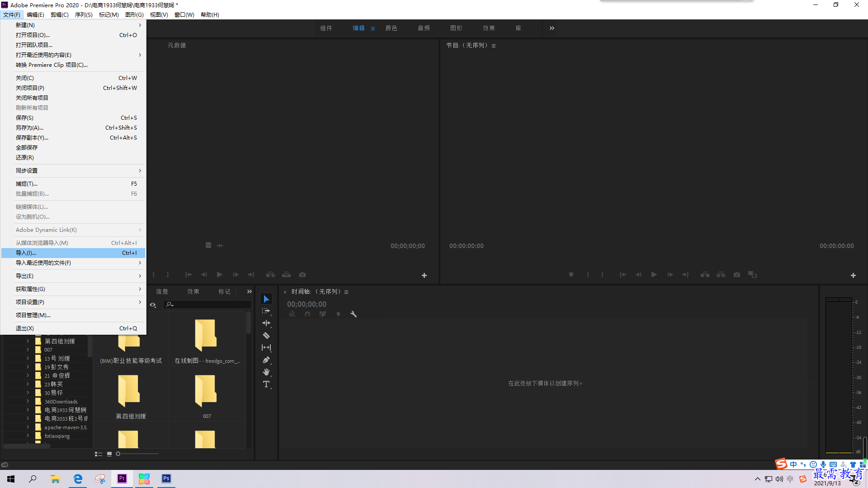Toggle file types displayed eye icon
This screenshot has height=488, width=868.
tap(153, 305)
